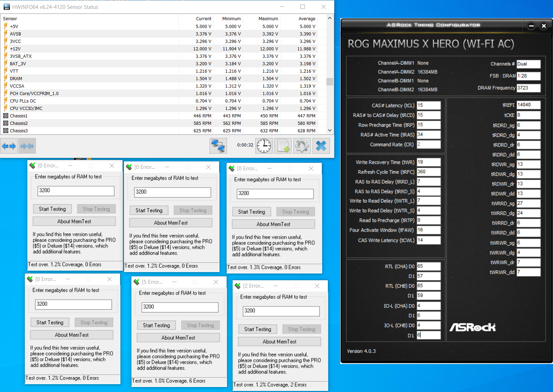Click the fan icon beside Chassis3
This screenshot has height=392, width=553.
coord(6,131)
